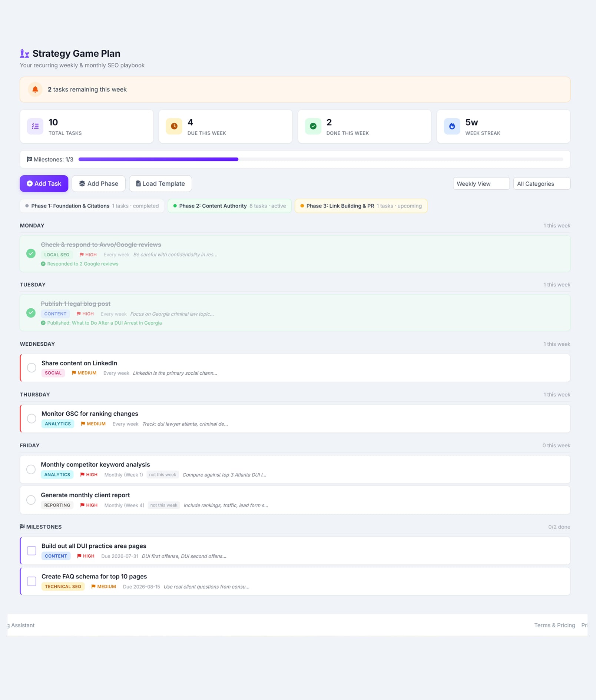Click the task title 'Generate monthly client report'
This screenshot has width=596, height=700.
tap(85, 495)
